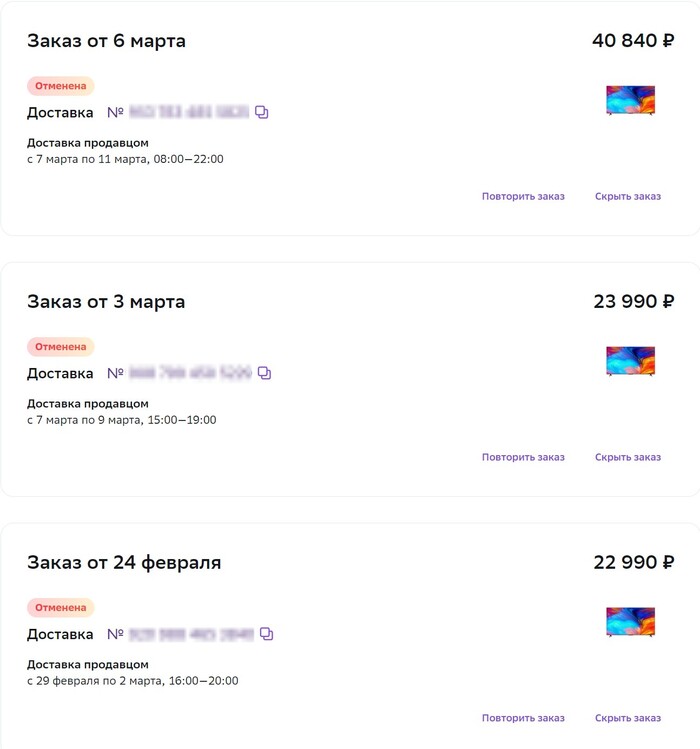Screen dimensions: 700x749
Task: Click the 40 840 ₽ price
Action: point(633,41)
